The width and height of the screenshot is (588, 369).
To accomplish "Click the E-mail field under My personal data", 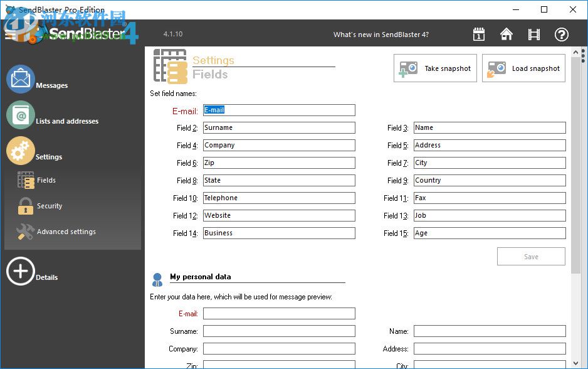I will click(x=279, y=313).
